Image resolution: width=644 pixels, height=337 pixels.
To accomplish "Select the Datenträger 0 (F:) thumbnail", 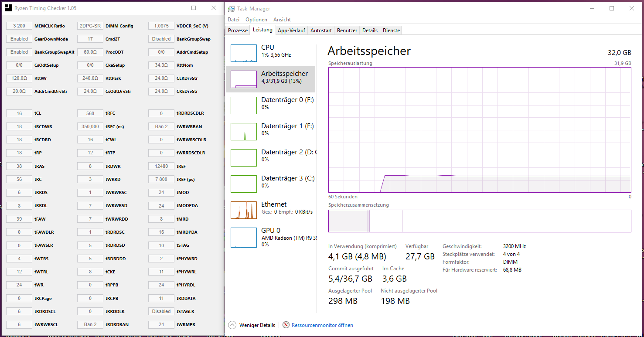I will [244, 105].
